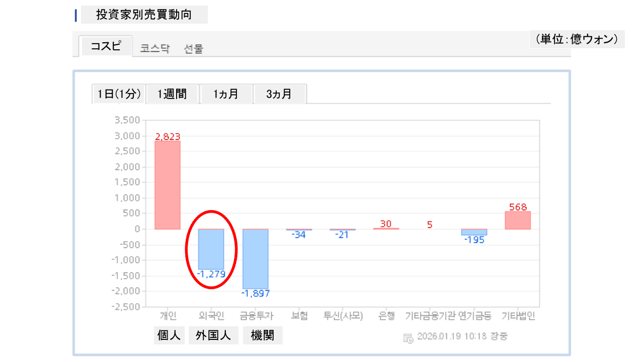Click the 투신(사모) bar labeled -21

tap(342, 230)
